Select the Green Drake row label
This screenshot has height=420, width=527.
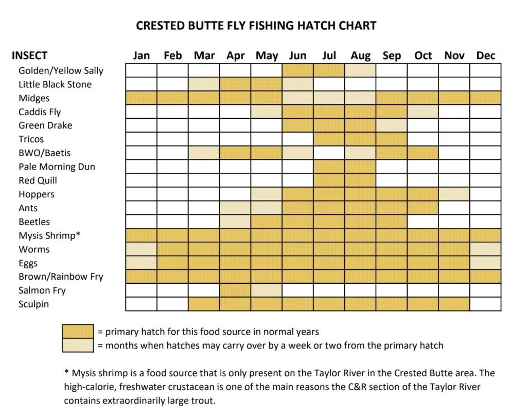(45, 125)
